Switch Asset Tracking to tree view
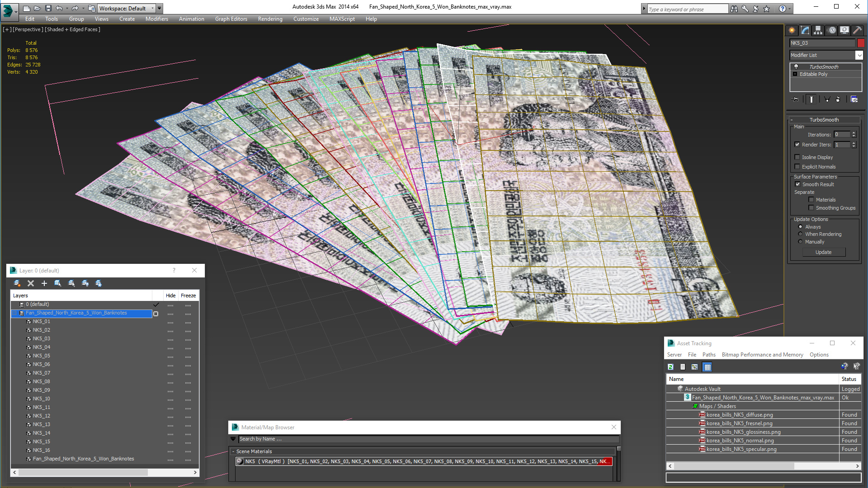868x488 pixels. 695,367
